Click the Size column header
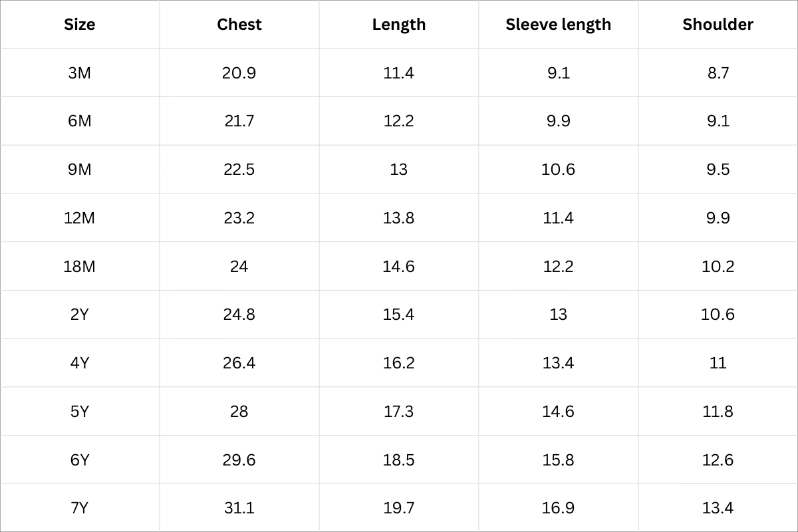 tap(79, 25)
